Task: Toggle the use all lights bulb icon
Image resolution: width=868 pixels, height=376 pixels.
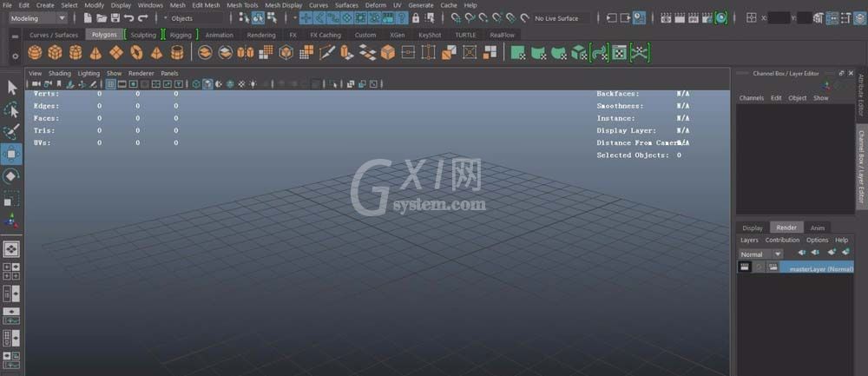Action: click(253, 84)
